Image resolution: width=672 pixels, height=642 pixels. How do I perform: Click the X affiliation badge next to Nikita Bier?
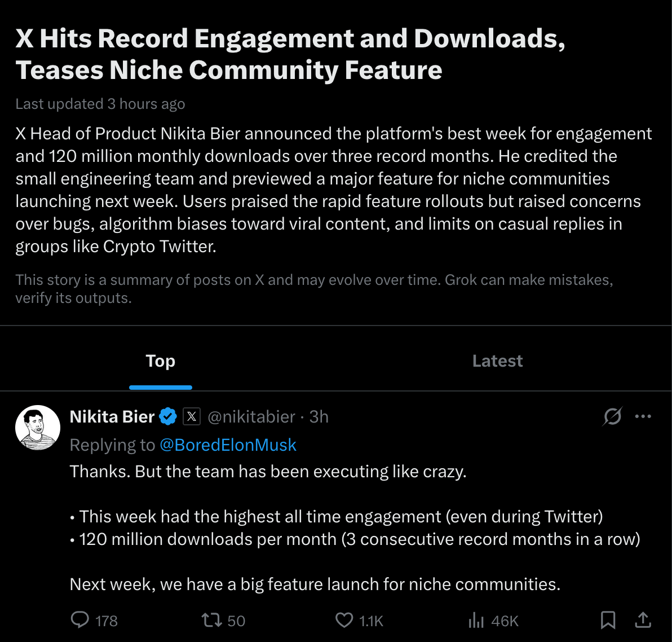click(x=192, y=416)
